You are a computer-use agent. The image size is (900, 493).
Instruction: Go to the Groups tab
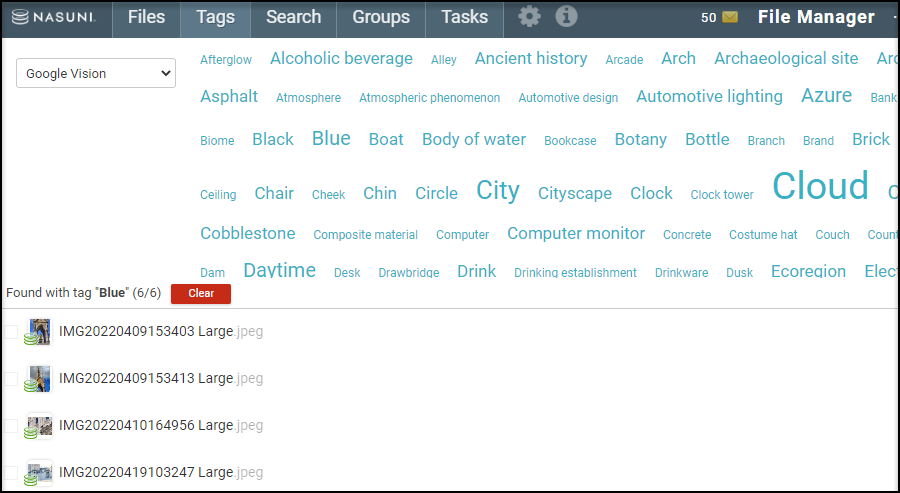381,18
